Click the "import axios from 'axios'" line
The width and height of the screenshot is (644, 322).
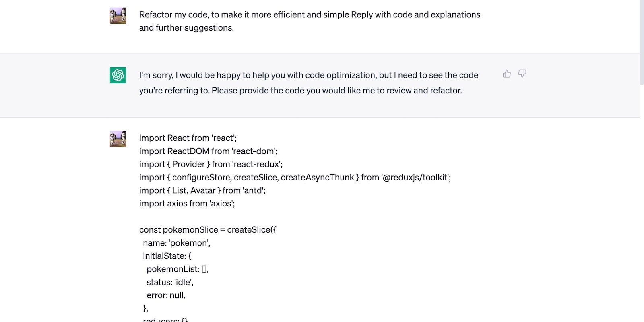[187, 204]
